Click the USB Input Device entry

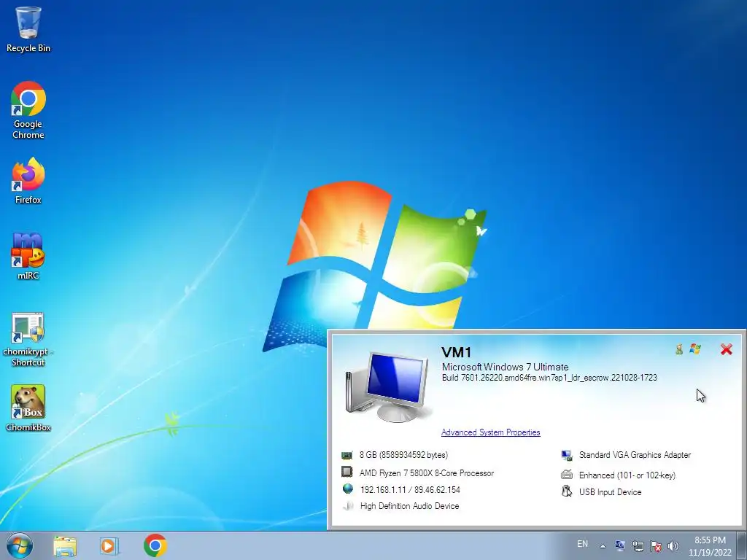pyautogui.click(x=611, y=492)
